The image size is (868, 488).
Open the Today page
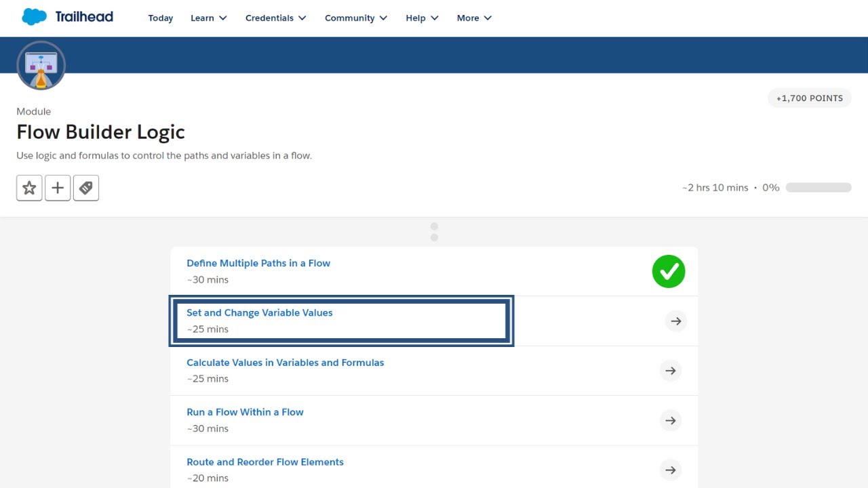pyautogui.click(x=161, y=18)
